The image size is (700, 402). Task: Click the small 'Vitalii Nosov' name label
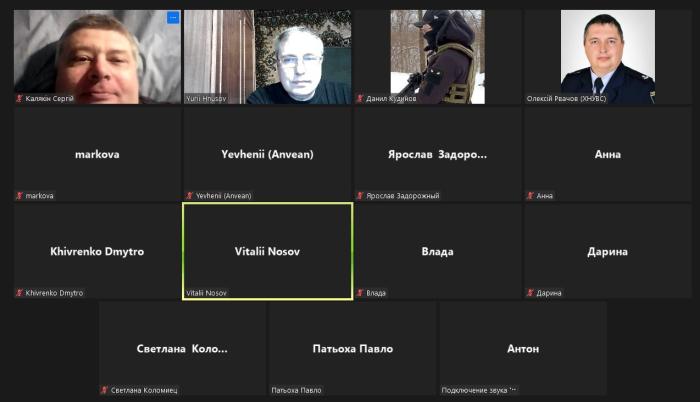coord(206,293)
